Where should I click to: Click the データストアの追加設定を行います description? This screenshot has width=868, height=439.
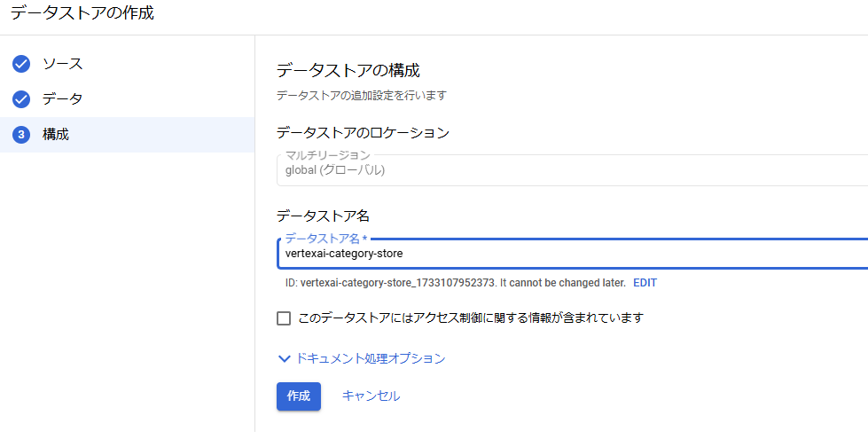pos(361,96)
